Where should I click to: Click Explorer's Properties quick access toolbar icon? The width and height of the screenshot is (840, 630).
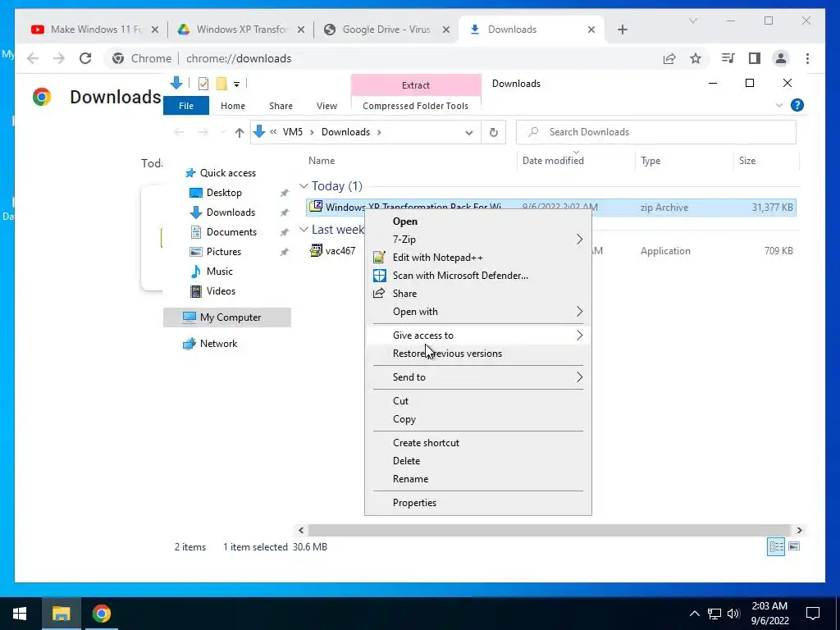pyautogui.click(x=203, y=84)
